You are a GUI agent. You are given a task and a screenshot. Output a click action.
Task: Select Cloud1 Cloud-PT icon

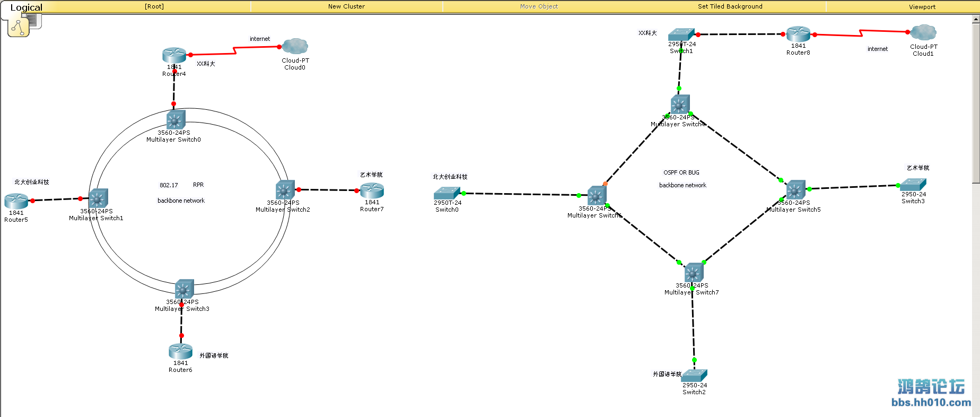tap(923, 32)
